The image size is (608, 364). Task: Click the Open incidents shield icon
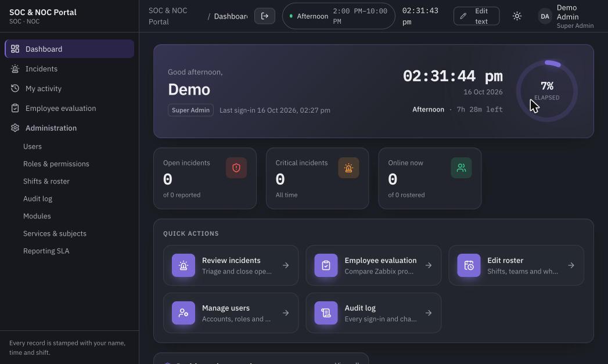236,168
